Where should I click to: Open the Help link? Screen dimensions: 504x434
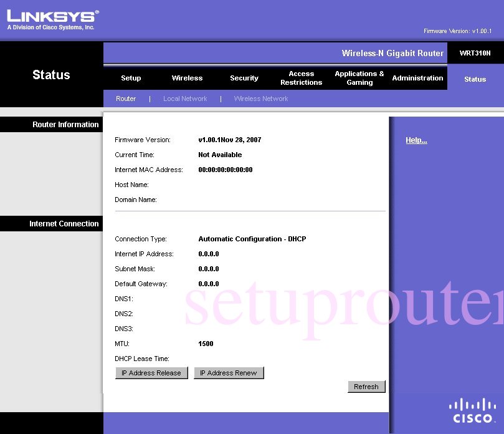[x=416, y=140]
